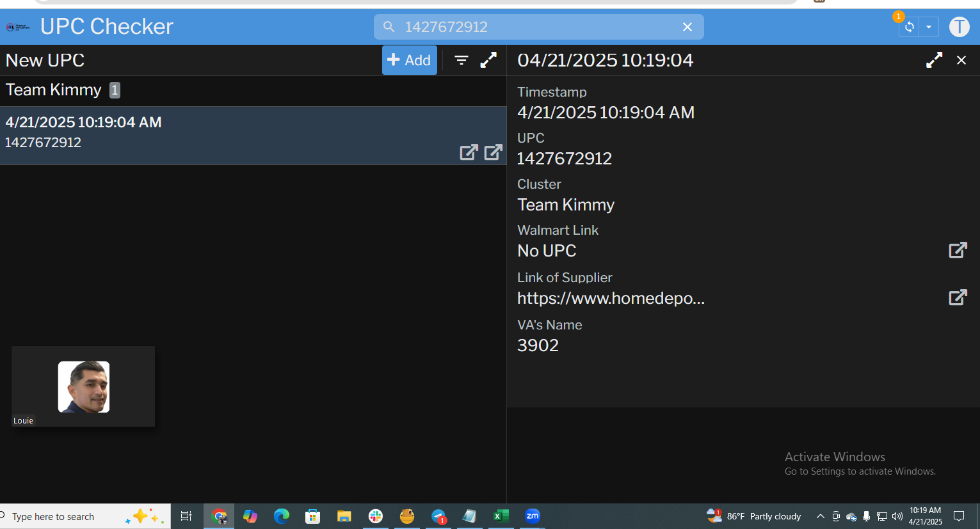
Task: Collapse the Team Kimmy group header
Action: click(x=54, y=90)
